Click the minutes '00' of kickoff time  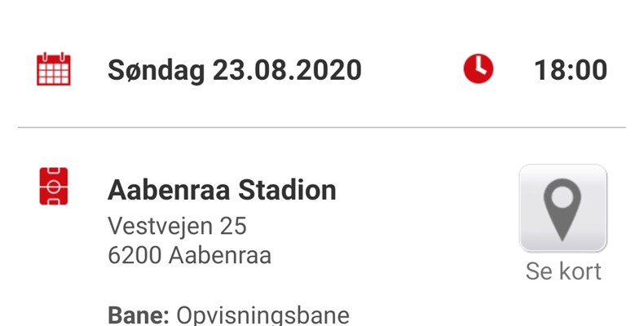[x=591, y=70]
